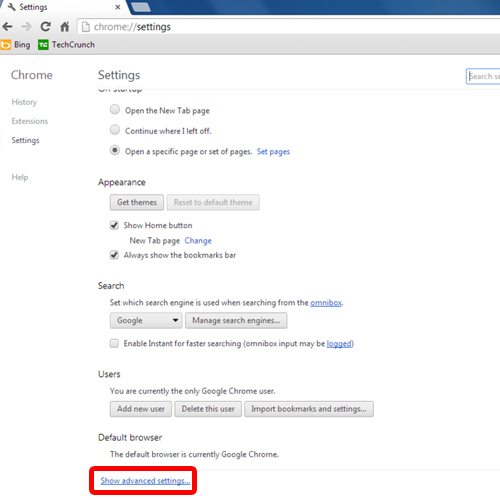Screen dimensions: 500x500
Task: Click the Home icon in the toolbar
Action: tap(65, 26)
